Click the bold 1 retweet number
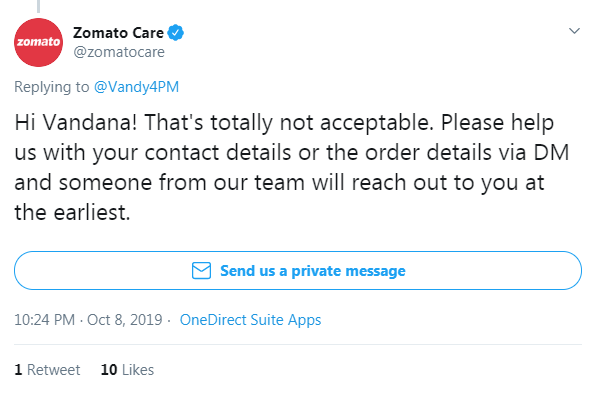 [x=18, y=370]
